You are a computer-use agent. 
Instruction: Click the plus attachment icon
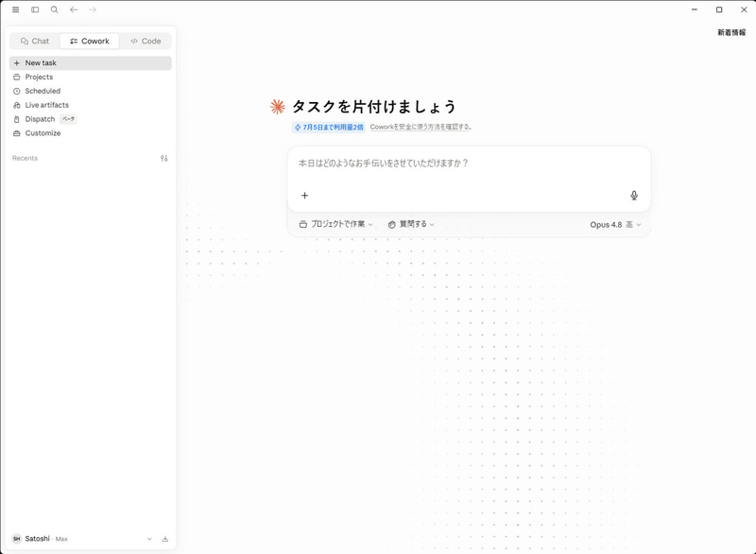coord(304,196)
